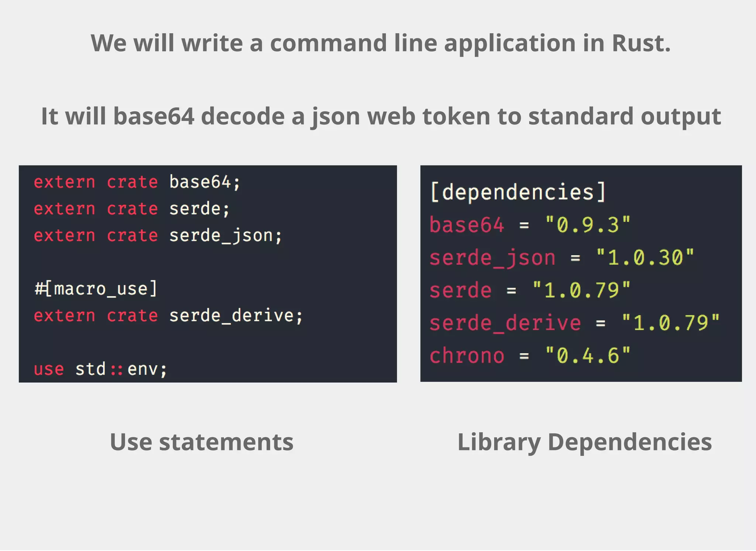Click the dependency line serde_json = "1.0.30"
756x551 pixels.
(x=562, y=258)
